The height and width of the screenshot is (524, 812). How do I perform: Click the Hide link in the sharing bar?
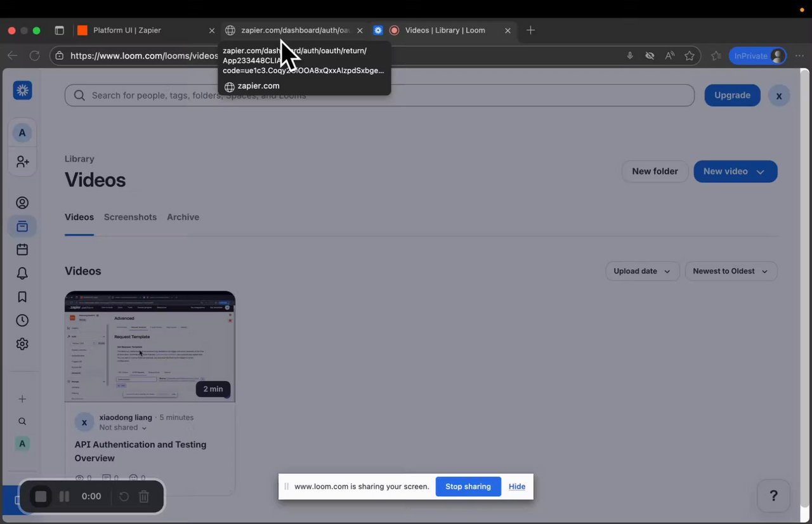click(517, 487)
